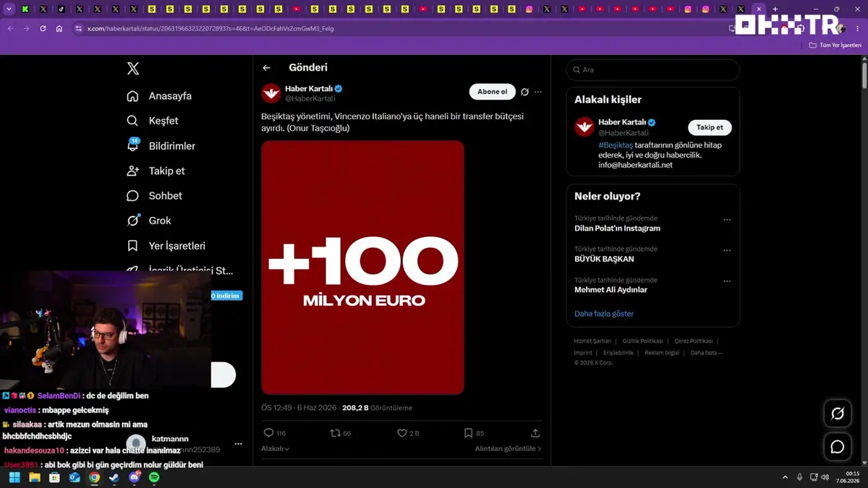
Task: Go to Anasayfa in the sidebar
Action: tap(159, 96)
